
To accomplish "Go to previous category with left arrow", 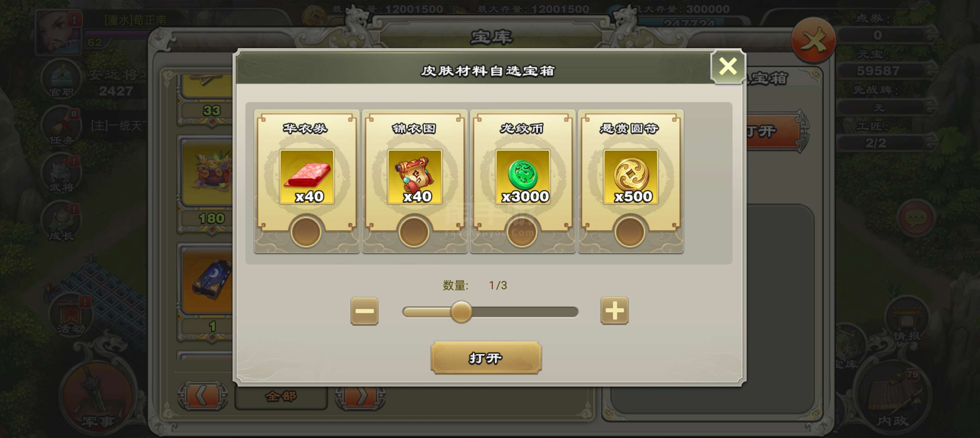I will tap(203, 396).
